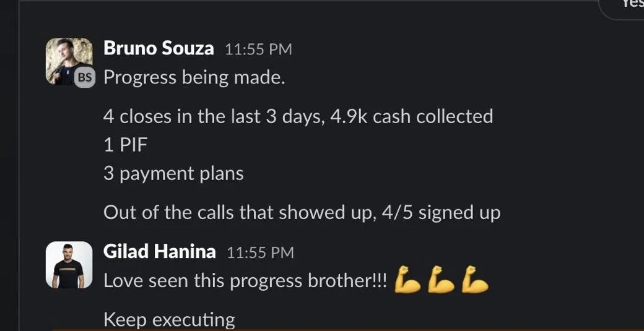Image resolution: width=644 pixels, height=331 pixels.
Task: Click the '4/5 signed up' phrase
Action: click(459, 213)
